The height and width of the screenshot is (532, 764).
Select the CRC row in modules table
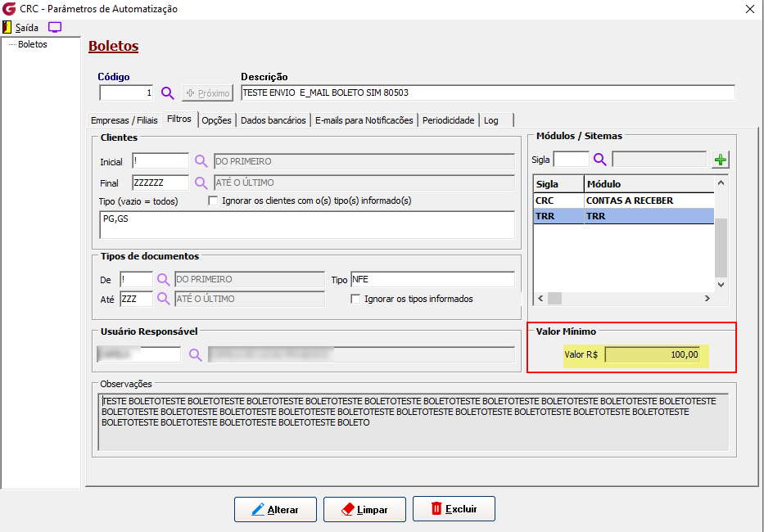624,201
